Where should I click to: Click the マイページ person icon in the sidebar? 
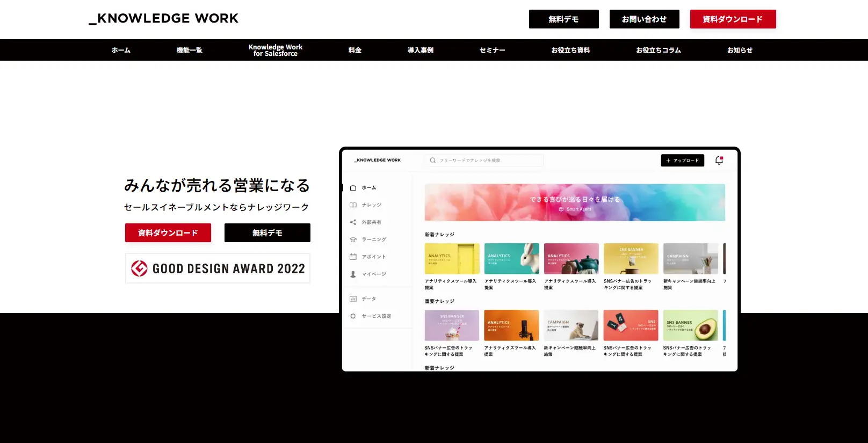[353, 274]
